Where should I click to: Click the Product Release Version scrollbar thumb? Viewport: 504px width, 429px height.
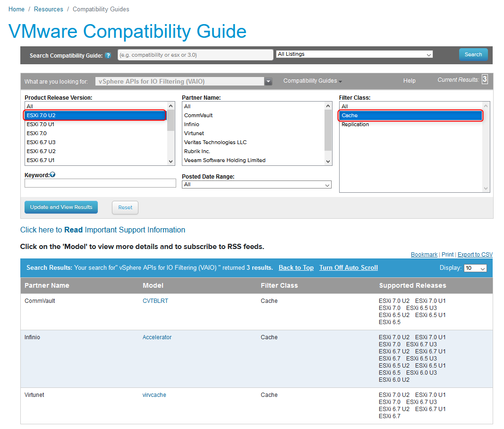[171, 120]
